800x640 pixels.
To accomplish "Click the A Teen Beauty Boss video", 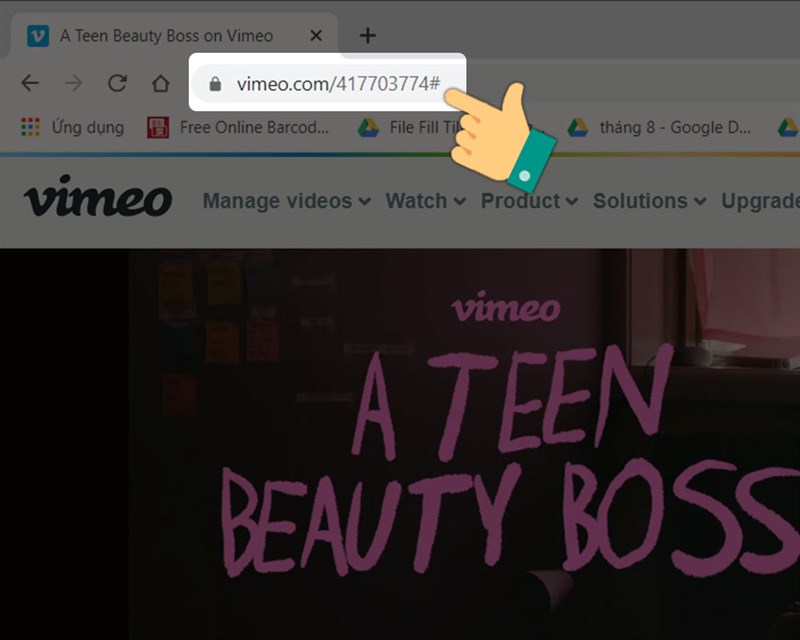I will [x=464, y=444].
